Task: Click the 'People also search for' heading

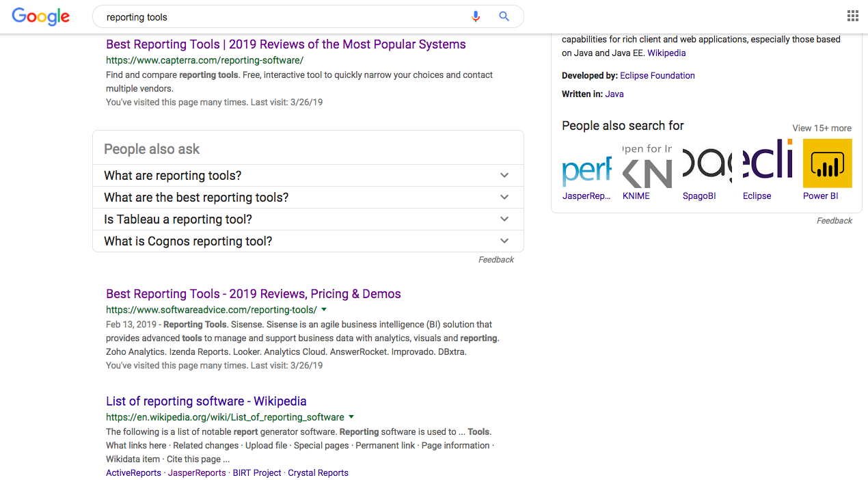Action: 623,126
